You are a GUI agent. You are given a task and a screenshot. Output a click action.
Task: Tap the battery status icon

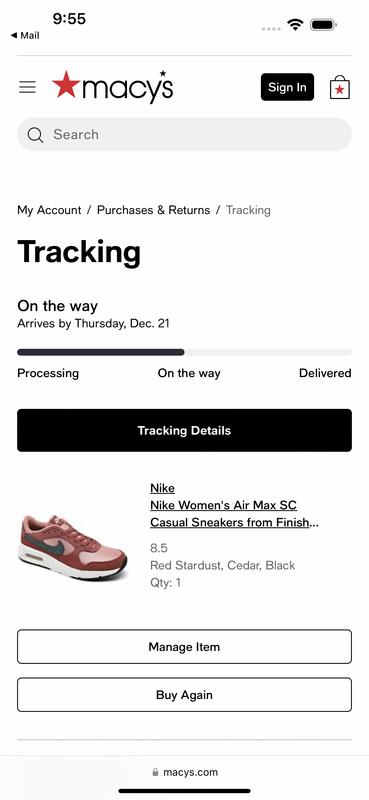click(x=323, y=24)
